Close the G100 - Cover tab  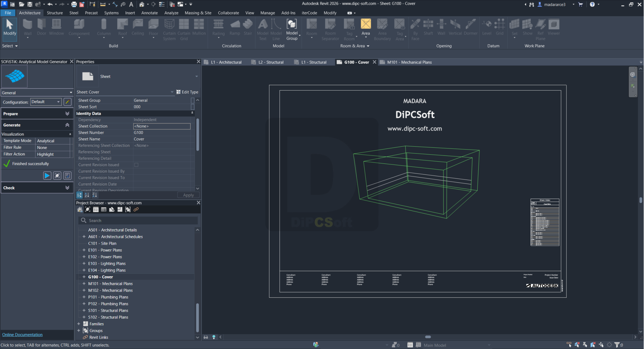[x=374, y=62]
